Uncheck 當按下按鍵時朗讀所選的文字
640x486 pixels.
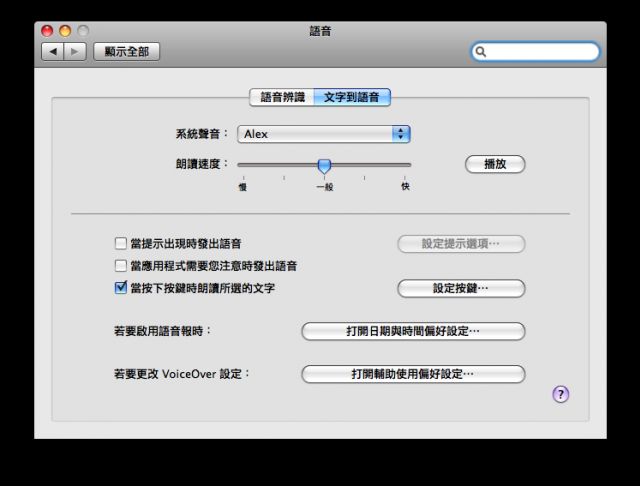point(121,288)
